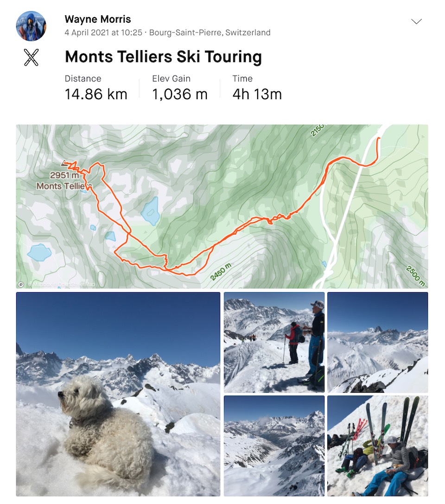Click the 1,036 m elevation gain stat

(x=179, y=94)
